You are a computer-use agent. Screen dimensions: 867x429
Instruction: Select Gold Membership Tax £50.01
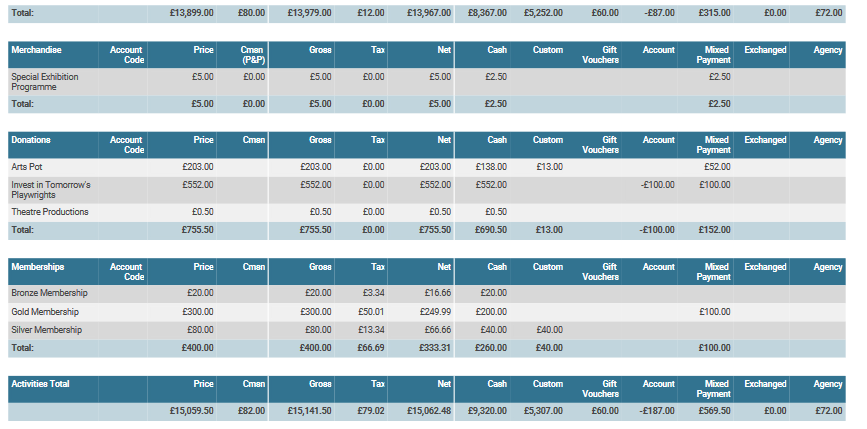click(x=371, y=312)
